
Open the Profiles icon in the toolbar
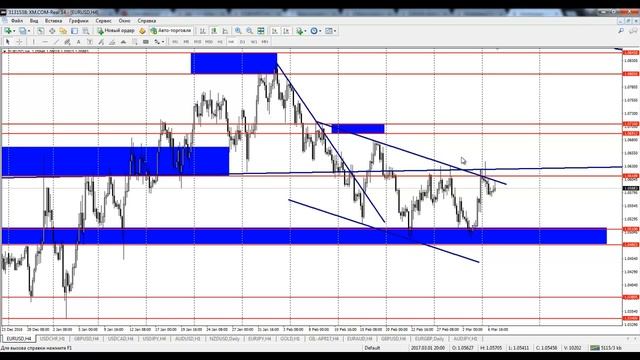(x=22, y=31)
